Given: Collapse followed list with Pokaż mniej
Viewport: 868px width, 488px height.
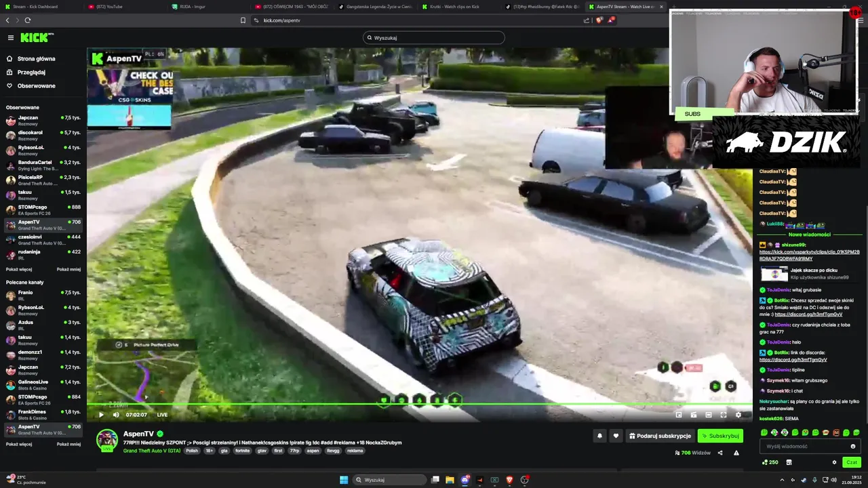Looking at the screenshot, I should click(x=68, y=269).
